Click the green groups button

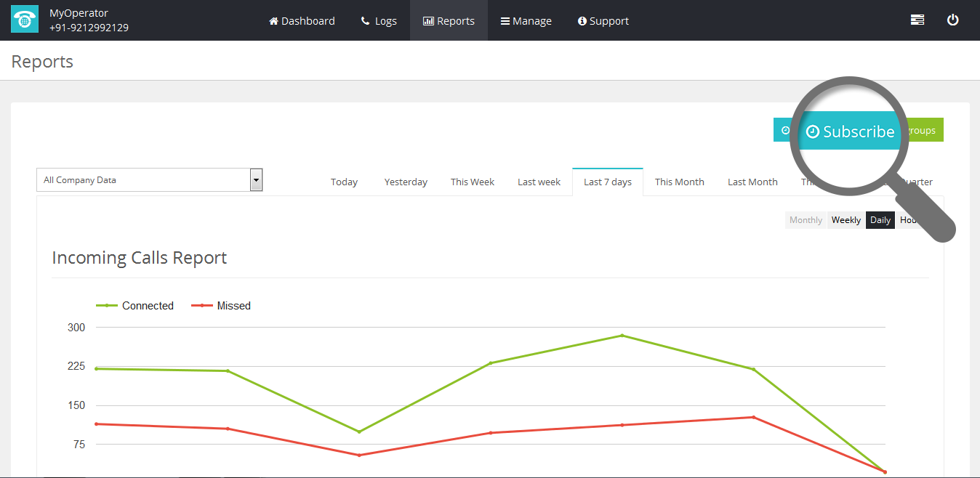click(x=924, y=130)
